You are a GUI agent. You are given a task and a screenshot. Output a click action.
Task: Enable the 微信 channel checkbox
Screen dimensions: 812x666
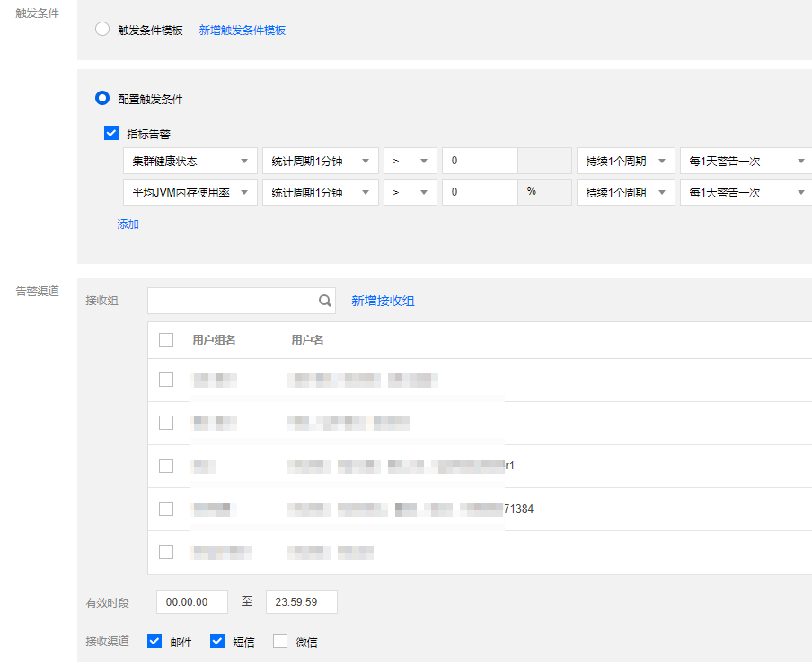(x=280, y=641)
